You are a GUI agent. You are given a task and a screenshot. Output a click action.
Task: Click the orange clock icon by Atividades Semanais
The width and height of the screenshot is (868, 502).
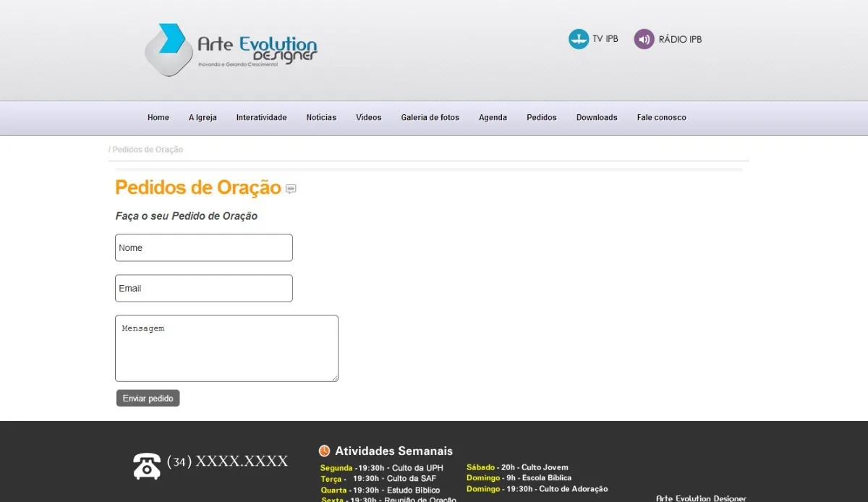325,451
